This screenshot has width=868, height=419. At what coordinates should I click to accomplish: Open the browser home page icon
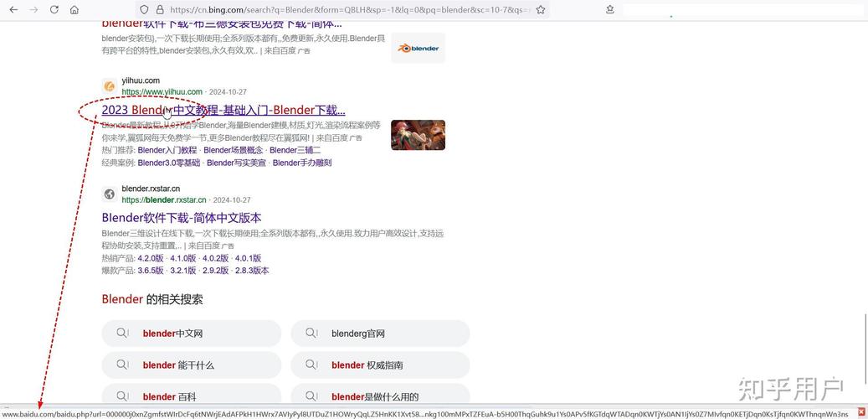click(x=74, y=9)
